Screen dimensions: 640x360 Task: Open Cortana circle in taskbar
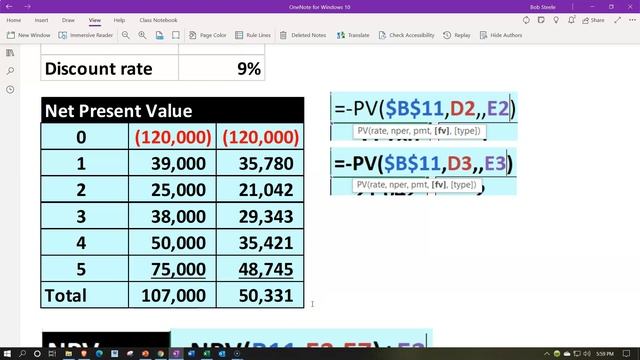pos(37,353)
